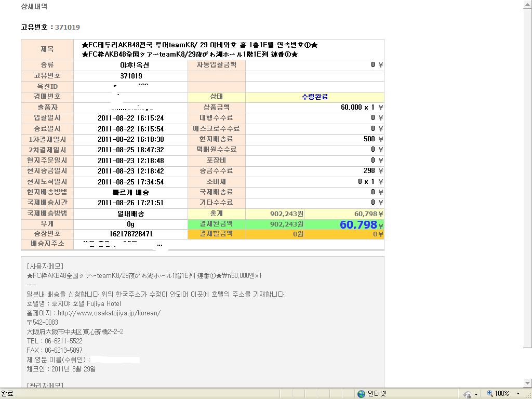This screenshot has height=399, width=532.
Task: Click the 371019 number beside the top 고유번호 label
Action: tap(68, 27)
